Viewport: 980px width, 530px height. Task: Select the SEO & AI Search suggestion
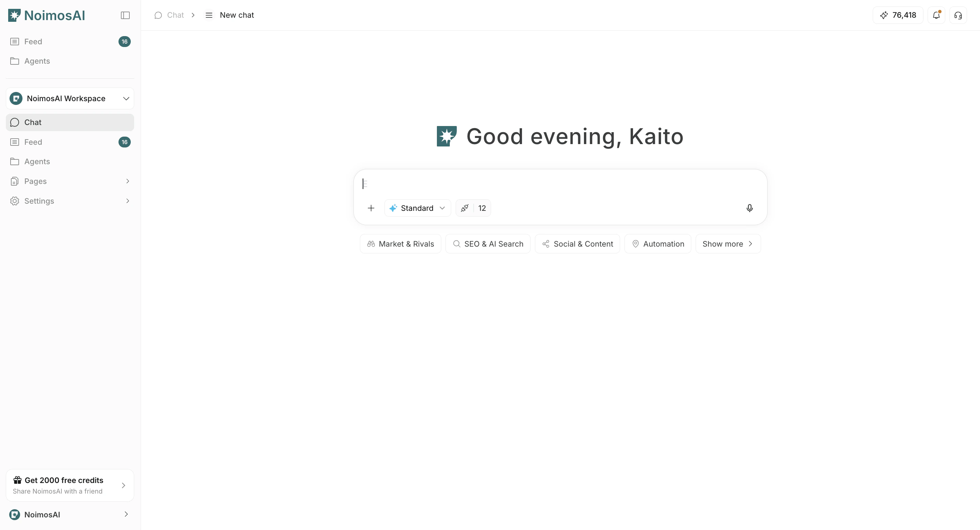tap(488, 244)
